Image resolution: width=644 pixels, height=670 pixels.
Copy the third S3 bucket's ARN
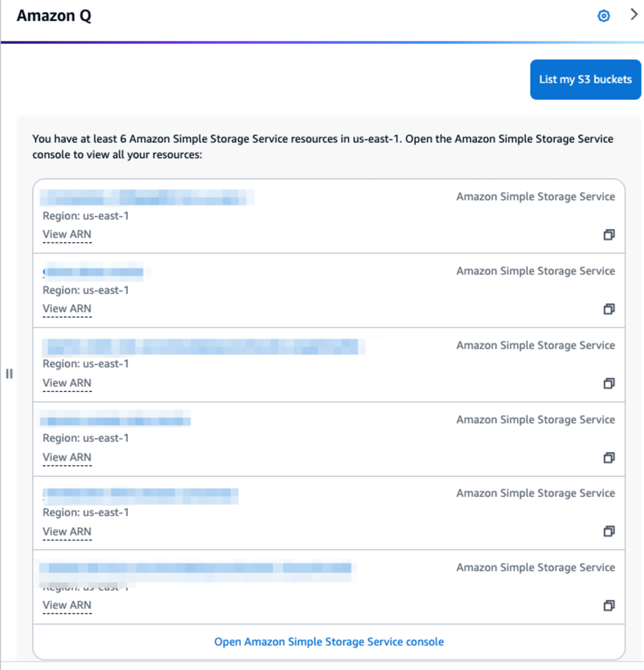coord(609,383)
